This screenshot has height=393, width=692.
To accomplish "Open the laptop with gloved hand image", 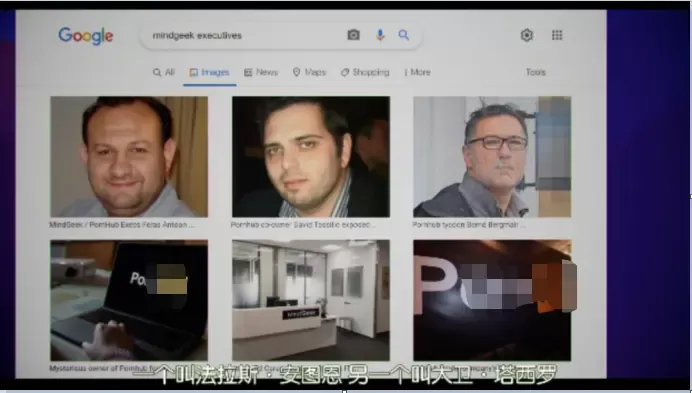I will (x=129, y=300).
